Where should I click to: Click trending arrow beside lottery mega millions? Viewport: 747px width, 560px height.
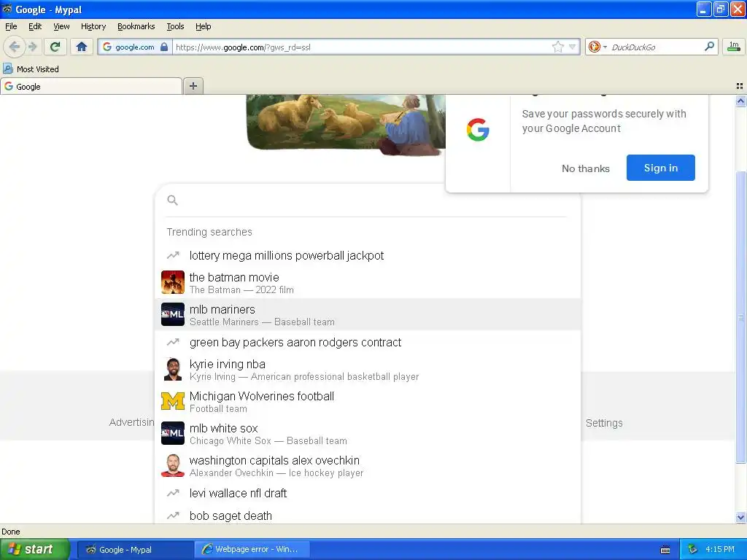172,255
